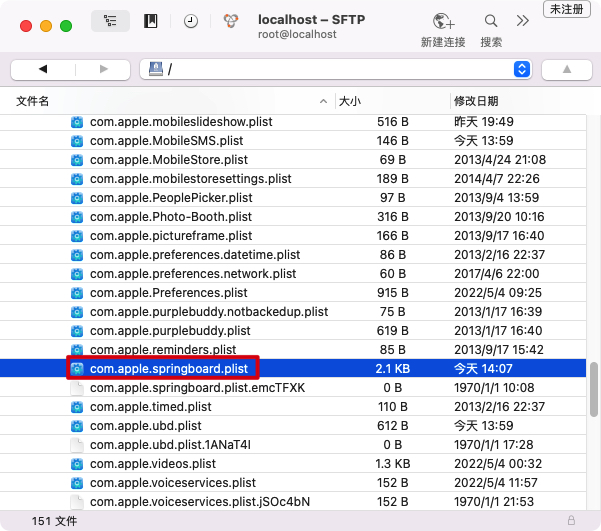Click date 2017/4/6 22:00
This screenshot has height=531, width=601.
497,274
